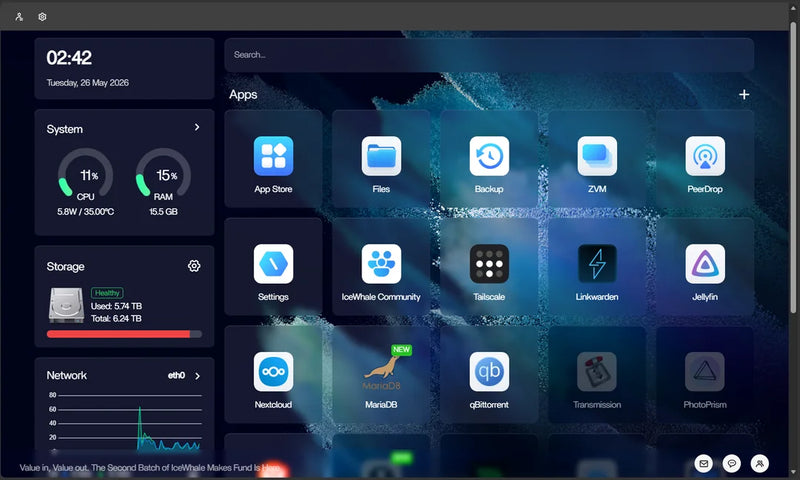Click the storage usage bar
800x480 pixels.
click(124, 334)
